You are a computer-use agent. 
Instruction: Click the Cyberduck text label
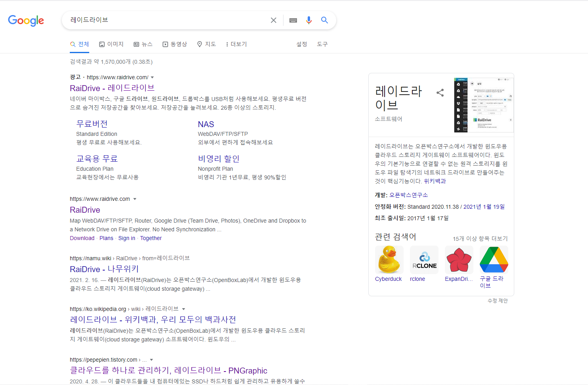click(389, 279)
